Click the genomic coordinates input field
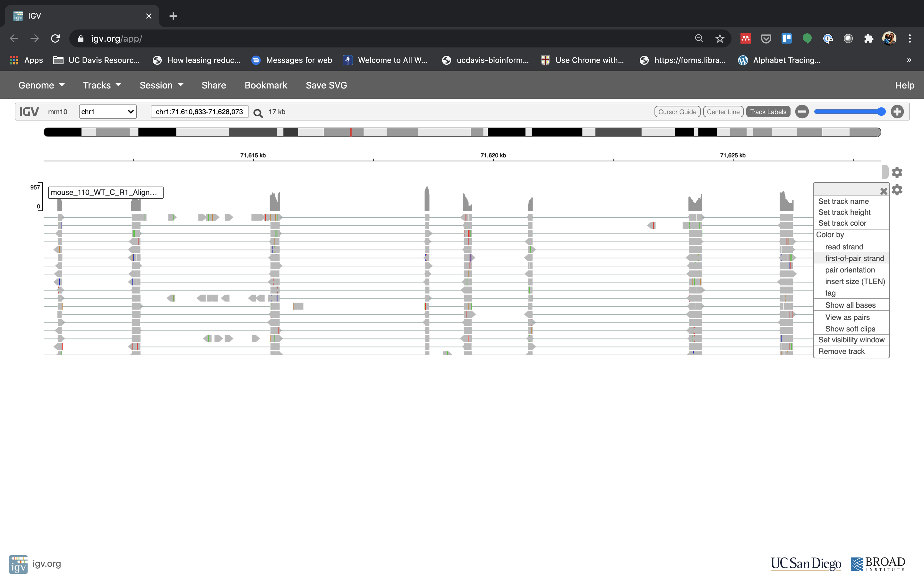 pos(200,112)
